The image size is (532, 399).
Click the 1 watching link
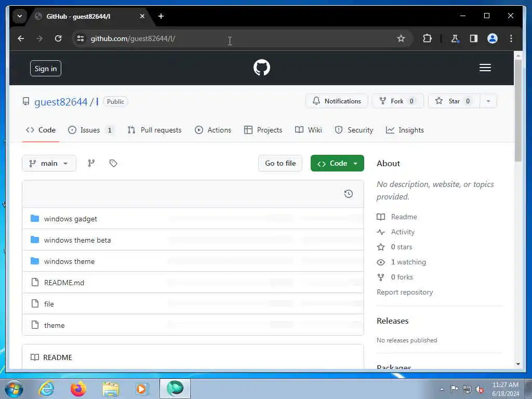click(x=402, y=262)
